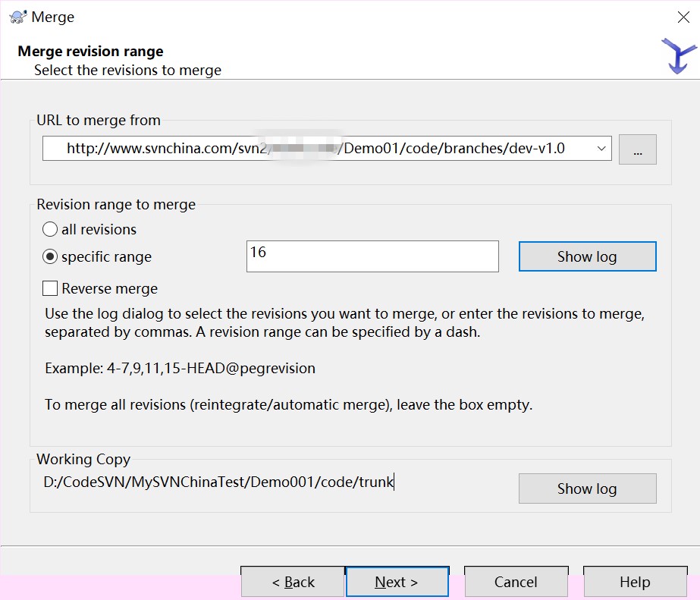Viewport: 700px width, 600px height.
Task: Show log for the revision range
Action: point(587,256)
